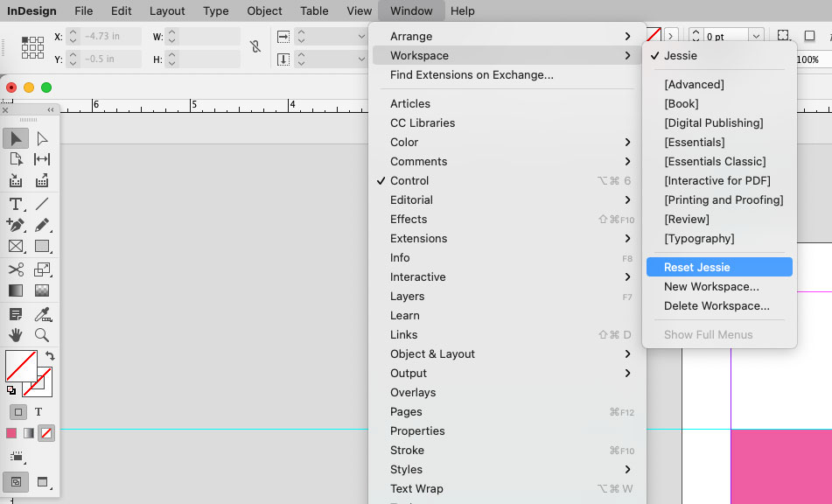Select the Gap tool

pos(42,159)
